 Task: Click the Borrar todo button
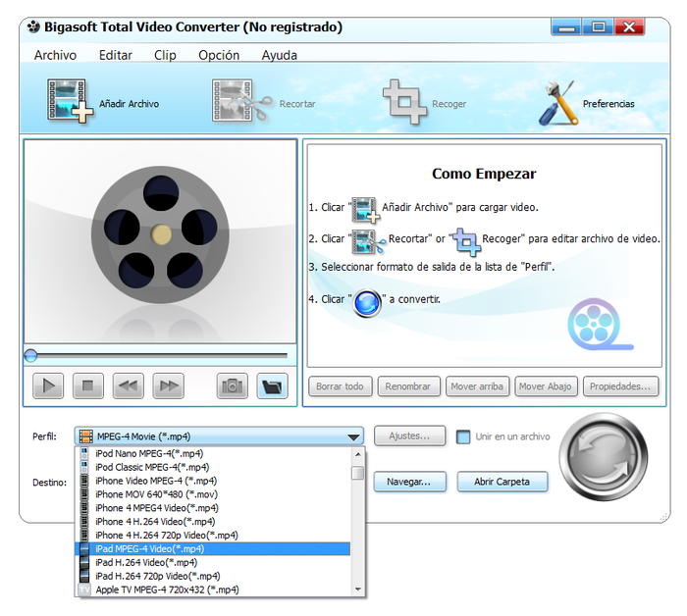point(340,386)
